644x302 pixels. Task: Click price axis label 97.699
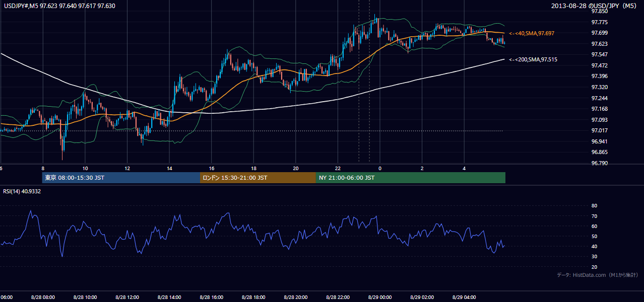coord(599,33)
